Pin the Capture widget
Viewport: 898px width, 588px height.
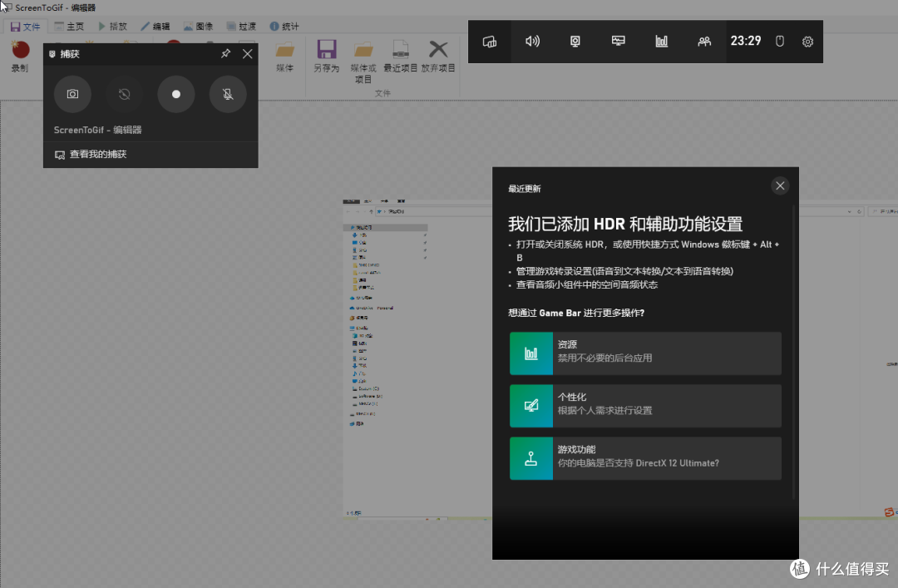225,53
